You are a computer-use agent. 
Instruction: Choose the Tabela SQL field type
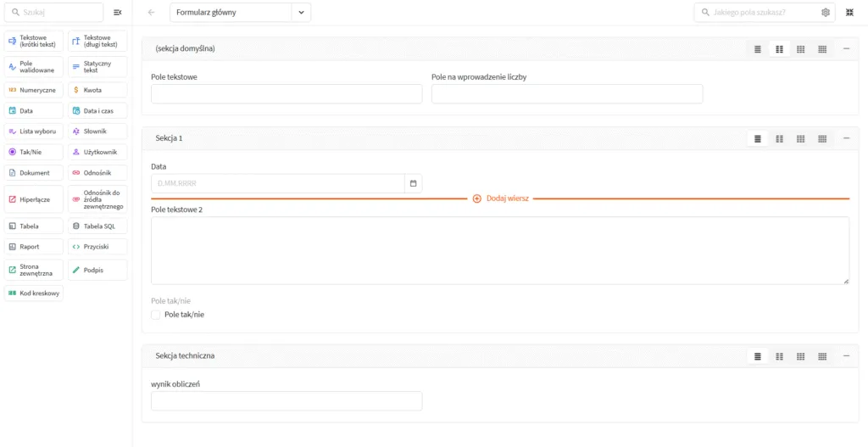[x=98, y=226]
